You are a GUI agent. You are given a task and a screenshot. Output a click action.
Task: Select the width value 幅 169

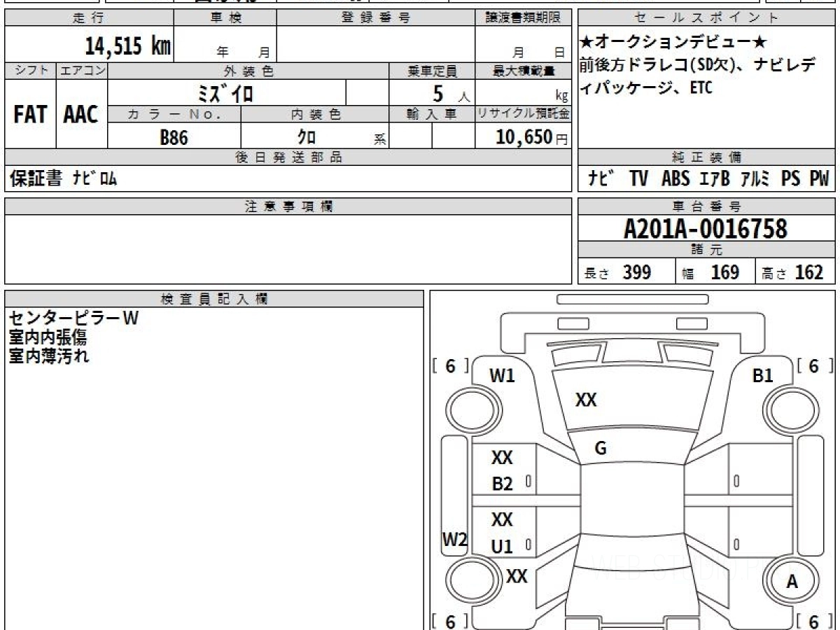click(710, 273)
